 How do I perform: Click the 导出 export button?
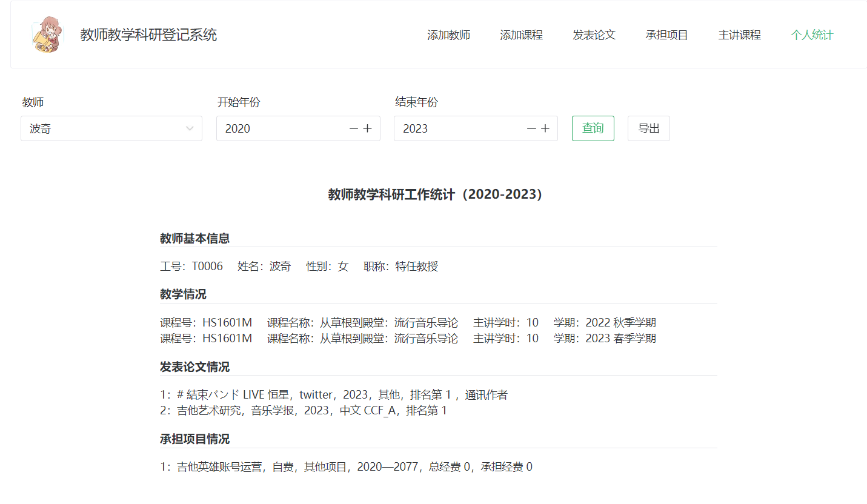point(648,128)
